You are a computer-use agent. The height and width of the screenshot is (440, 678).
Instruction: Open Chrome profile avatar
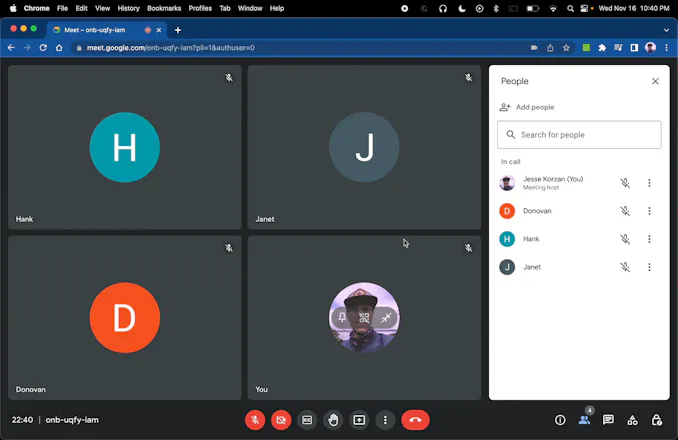click(650, 48)
